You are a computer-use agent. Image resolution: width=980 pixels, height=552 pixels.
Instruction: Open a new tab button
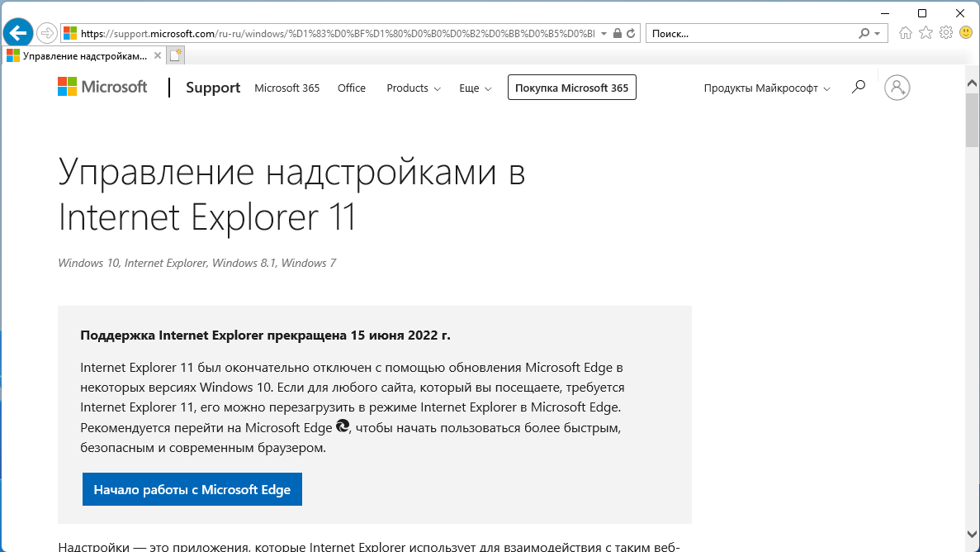(176, 55)
